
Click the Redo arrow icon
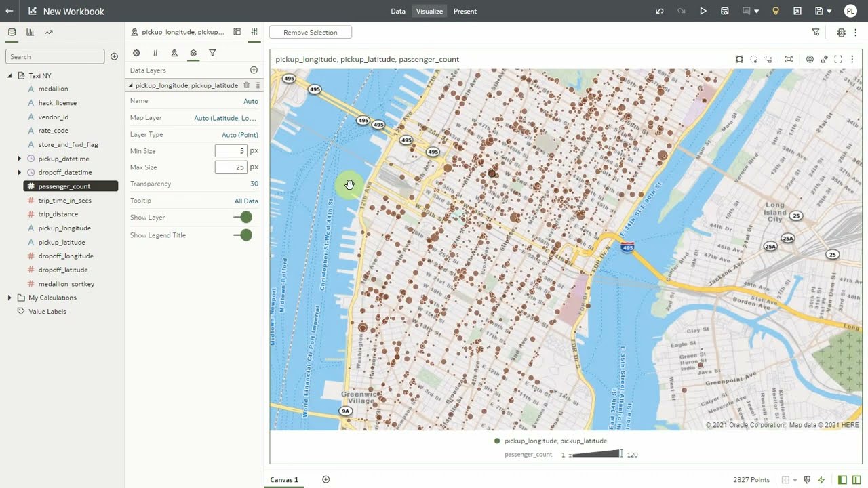pyautogui.click(x=681, y=11)
